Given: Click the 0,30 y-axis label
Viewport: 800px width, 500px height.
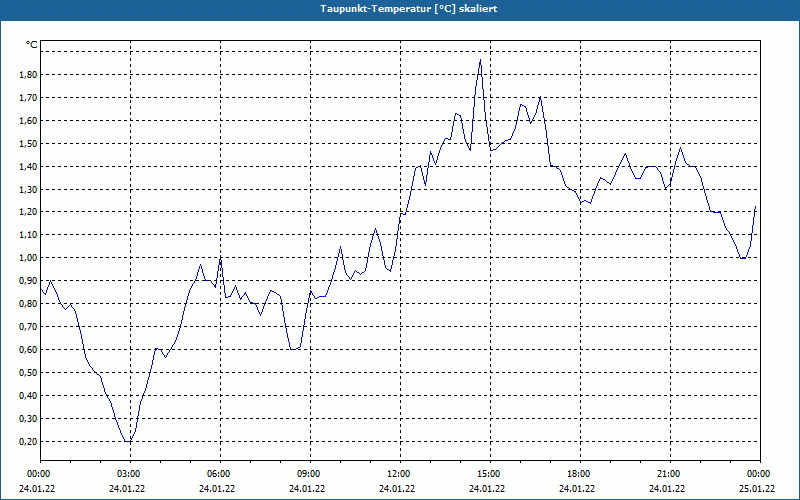Looking at the screenshot, I should 27,419.
